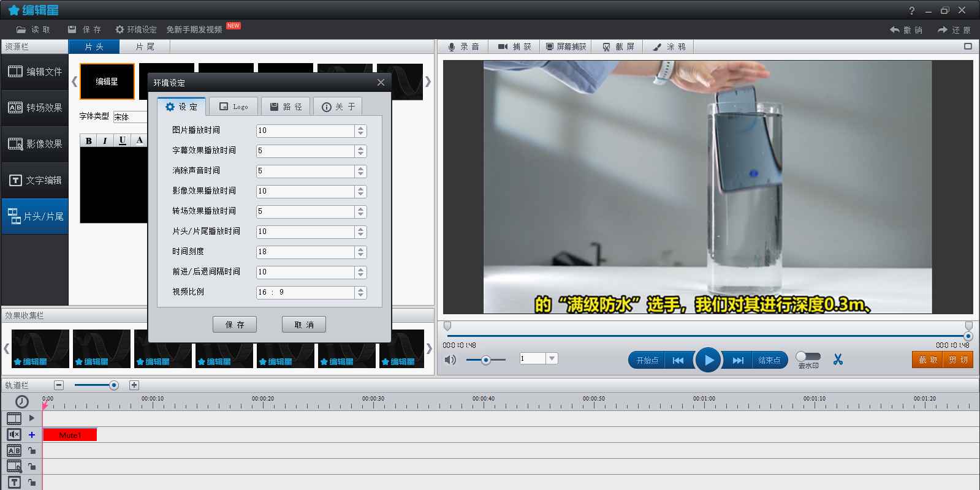Viewport: 980px width, 490px height.
Task: Click the 截屏 screenshot button
Action: pos(618,47)
